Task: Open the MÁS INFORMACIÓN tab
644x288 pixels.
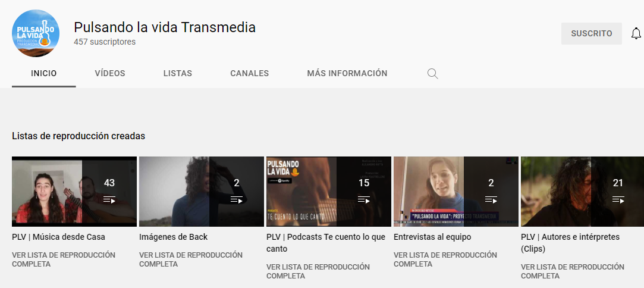Action: (x=347, y=74)
